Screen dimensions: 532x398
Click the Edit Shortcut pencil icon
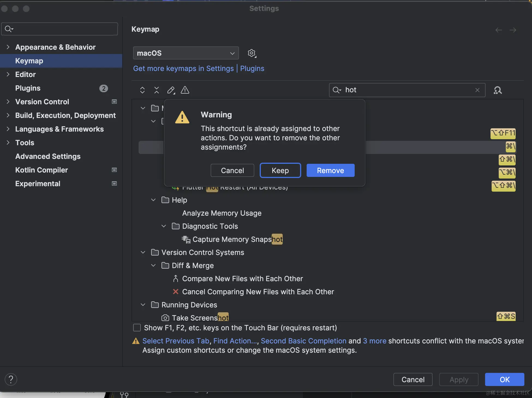[171, 90]
